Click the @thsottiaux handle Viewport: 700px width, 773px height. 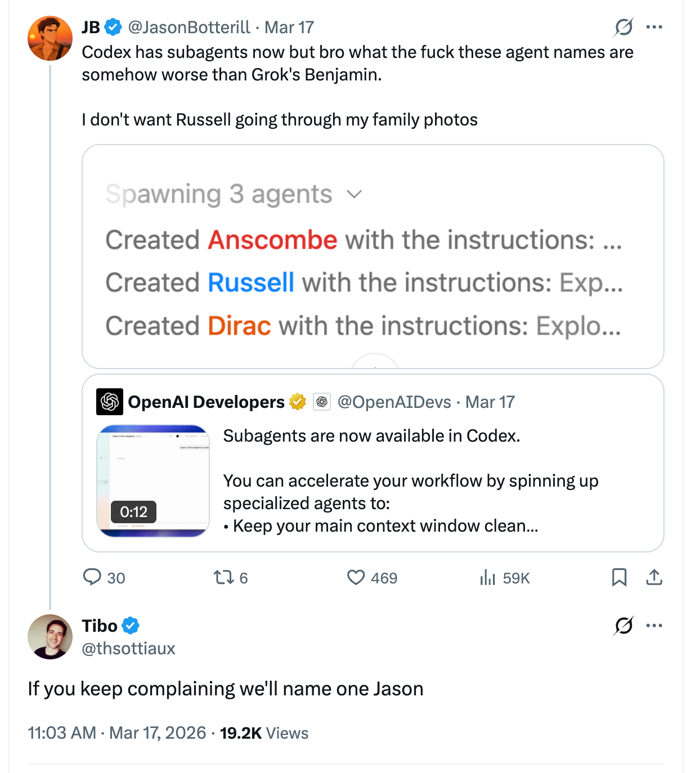click(x=128, y=649)
